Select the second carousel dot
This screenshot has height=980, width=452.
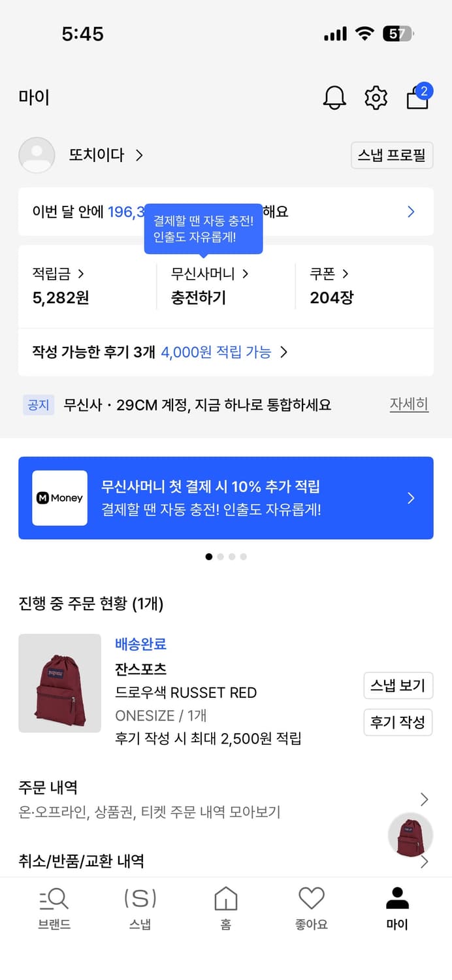(x=220, y=557)
